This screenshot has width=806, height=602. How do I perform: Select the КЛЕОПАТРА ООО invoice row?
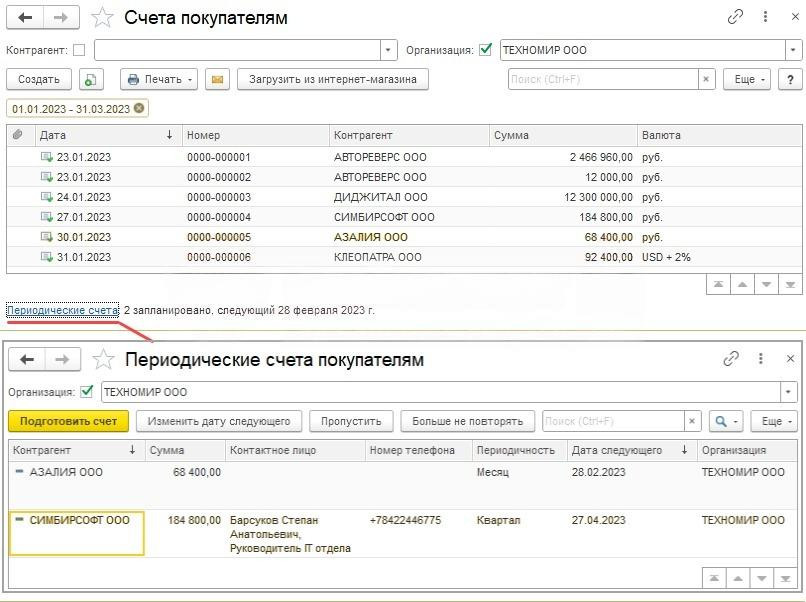pos(404,257)
